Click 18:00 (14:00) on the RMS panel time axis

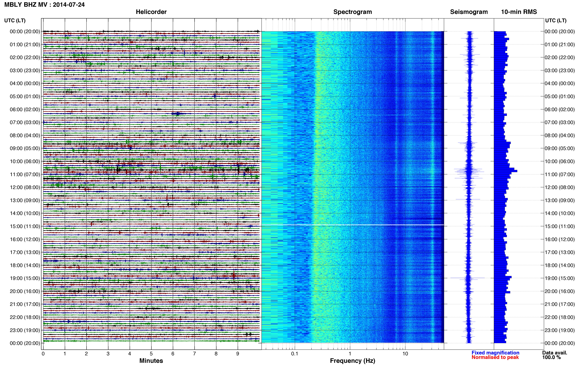tap(560, 265)
